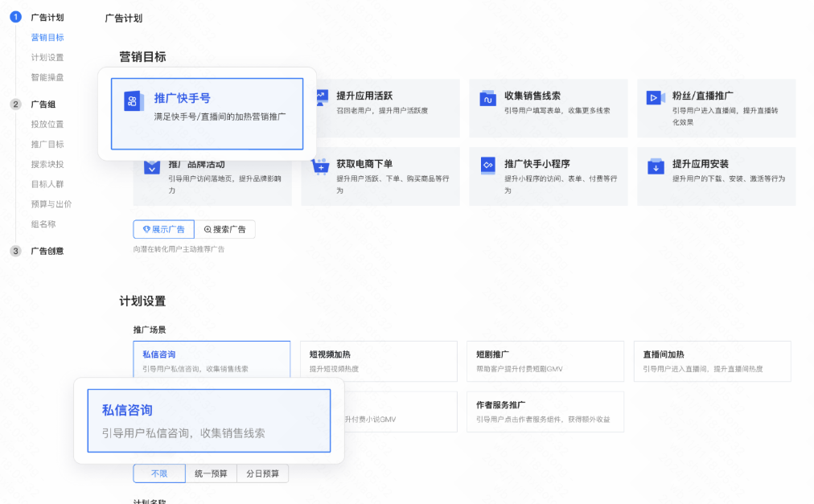Click the step 1 circle icon
Viewport: 814px width, 504px height.
pyautogui.click(x=15, y=17)
